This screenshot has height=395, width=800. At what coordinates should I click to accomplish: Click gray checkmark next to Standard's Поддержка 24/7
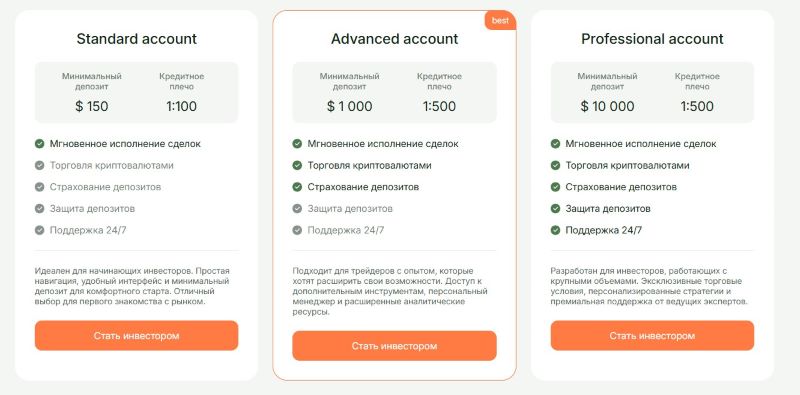point(40,230)
